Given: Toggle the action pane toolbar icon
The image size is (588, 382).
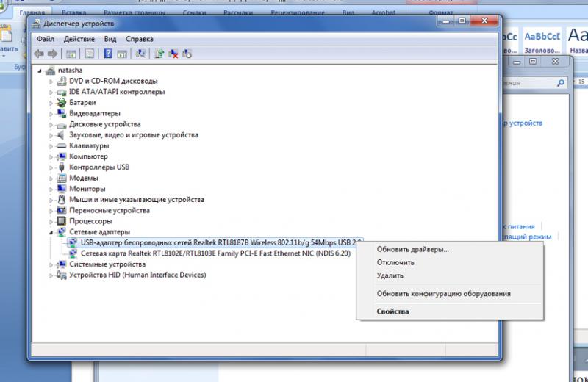Looking at the screenshot, I should point(122,54).
